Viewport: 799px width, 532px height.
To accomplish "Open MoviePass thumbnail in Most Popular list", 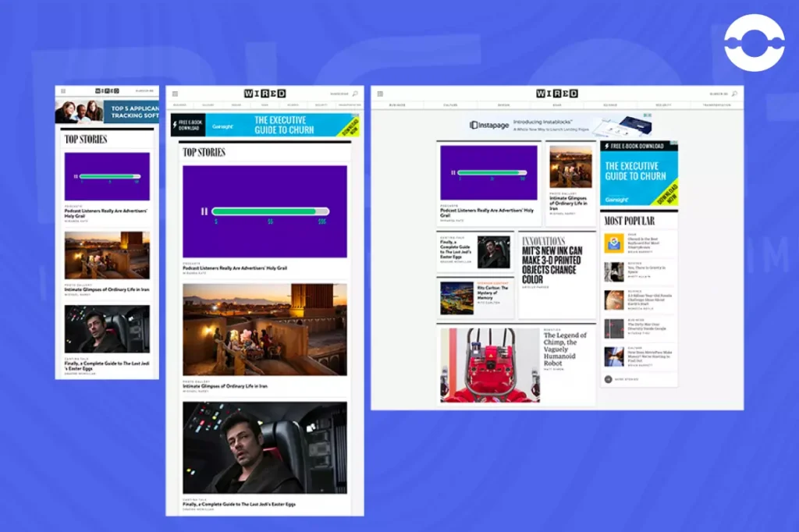I will (x=614, y=357).
